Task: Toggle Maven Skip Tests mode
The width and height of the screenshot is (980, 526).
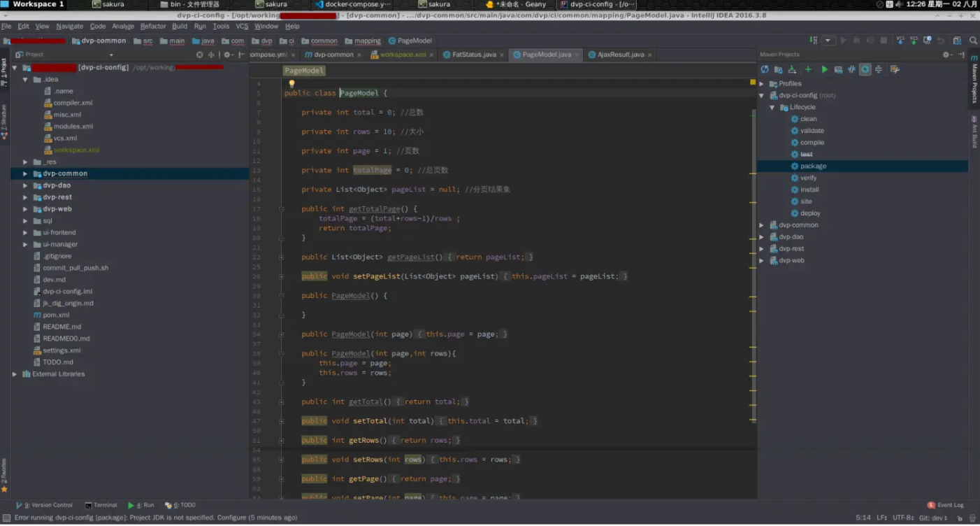Action: (865, 69)
